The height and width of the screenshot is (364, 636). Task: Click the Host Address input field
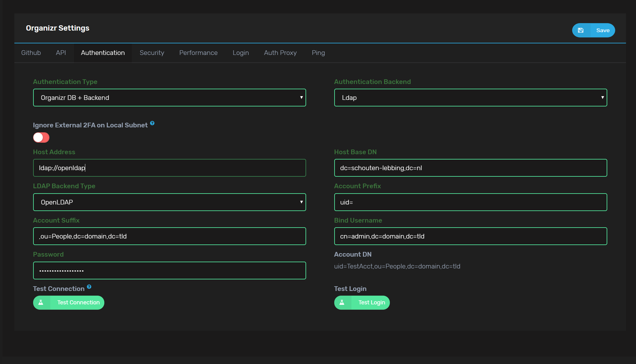tap(169, 168)
